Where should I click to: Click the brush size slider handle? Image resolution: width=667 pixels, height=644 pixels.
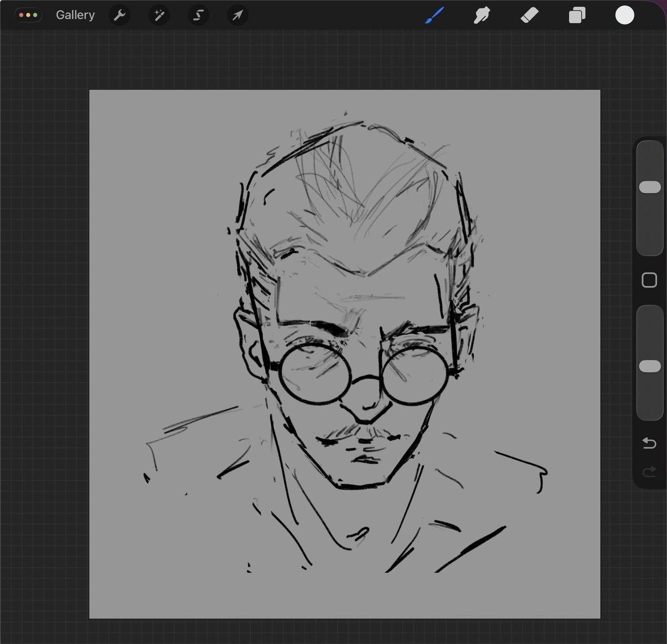point(649,187)
